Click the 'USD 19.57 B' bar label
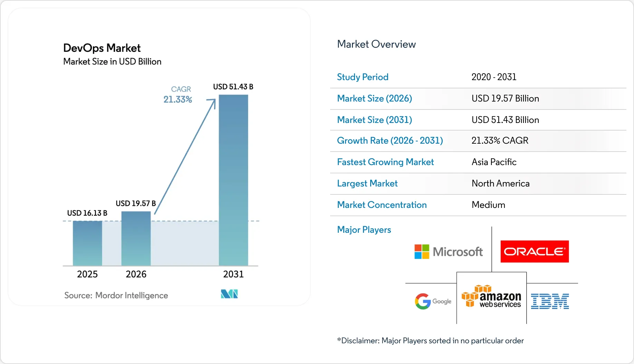 (x=136, y=203)
